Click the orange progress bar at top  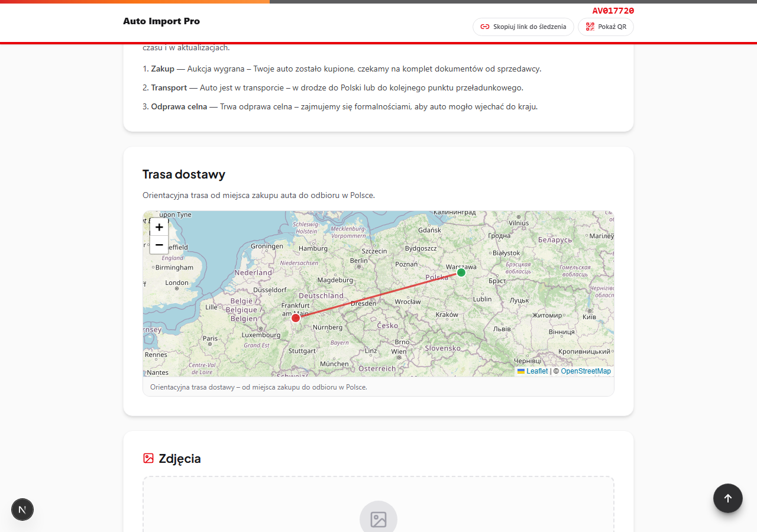[x=135, y=2]
